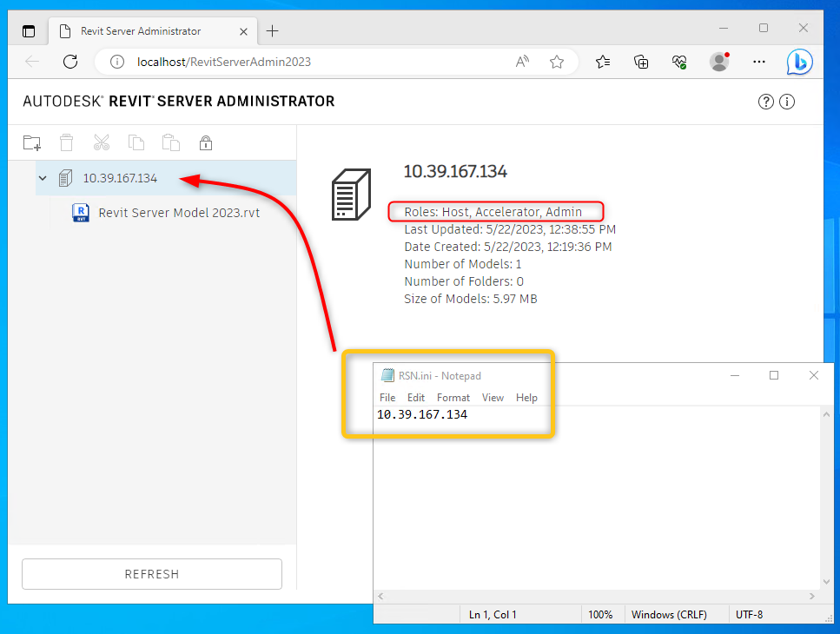Click the Number of Folders: 0 line
This screenshot has height=634, width=840.
point(464,281)
